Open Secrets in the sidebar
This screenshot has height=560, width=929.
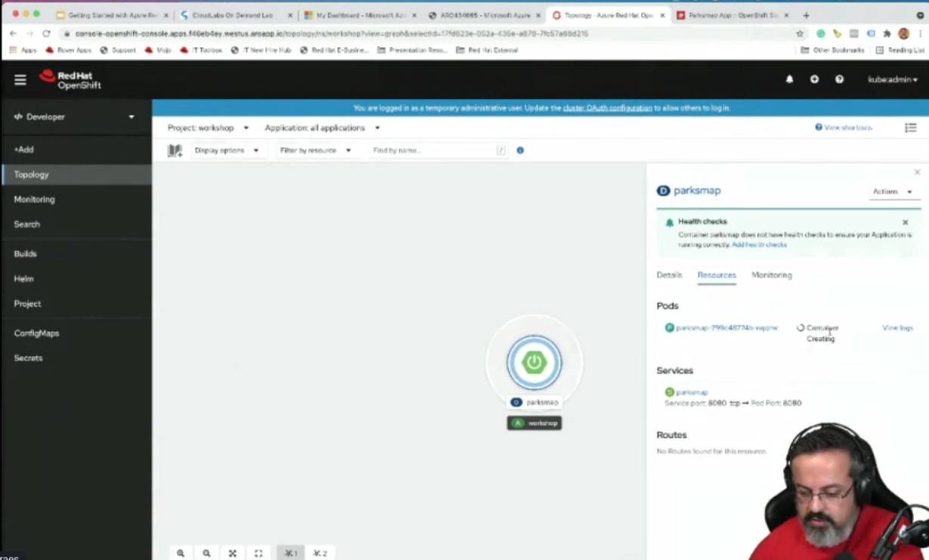tap(76, 358)
